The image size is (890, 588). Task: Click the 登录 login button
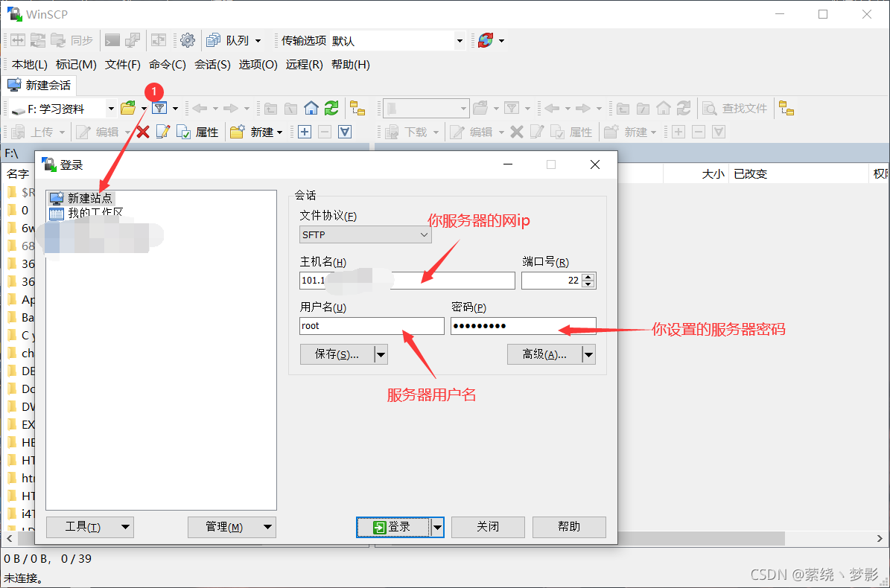pyautogui.click(x=392, y=527)
